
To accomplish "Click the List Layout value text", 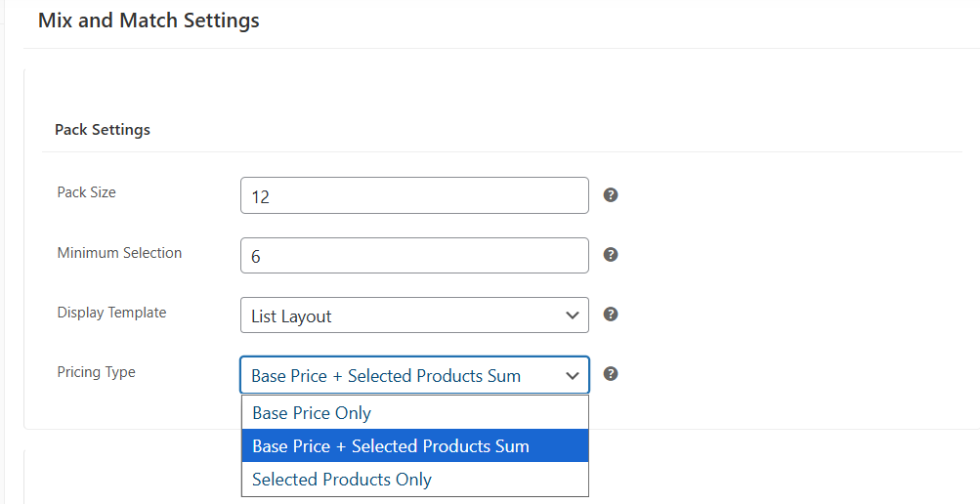I will [x=291, y=316].
